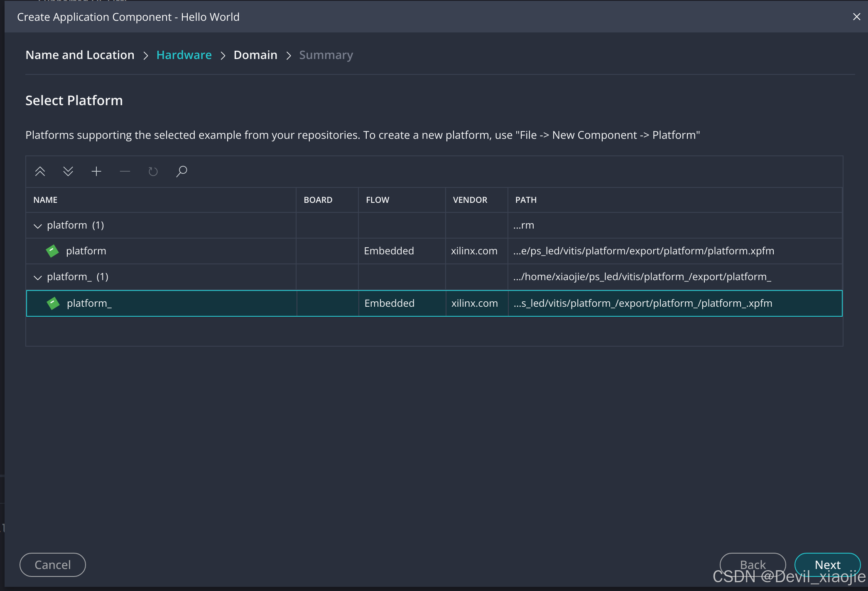868x591 pixels.
Task: Select the Hardware breadcrumb step
Action: 184,55
